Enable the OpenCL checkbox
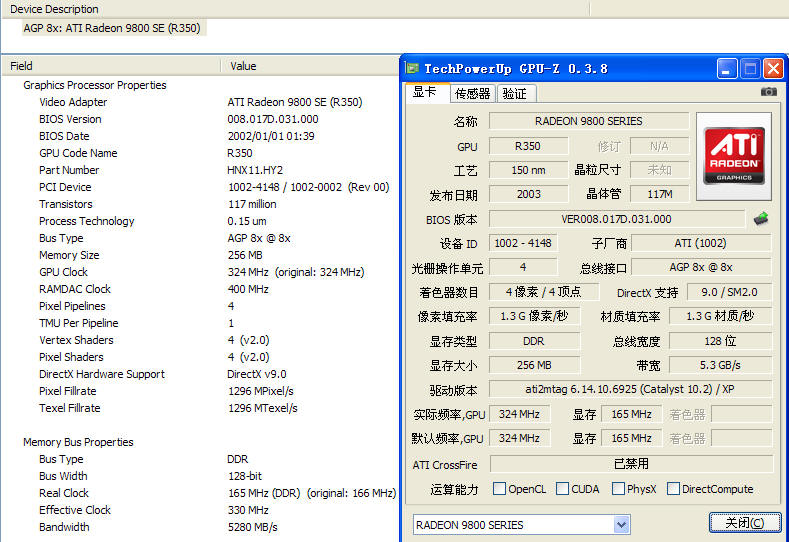Image resolution: width=789 pixels, height=542 pixels. click(x=499, y=489)
